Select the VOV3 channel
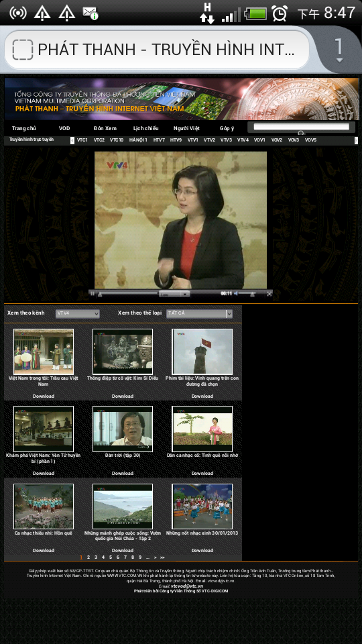 click(294, 140)
